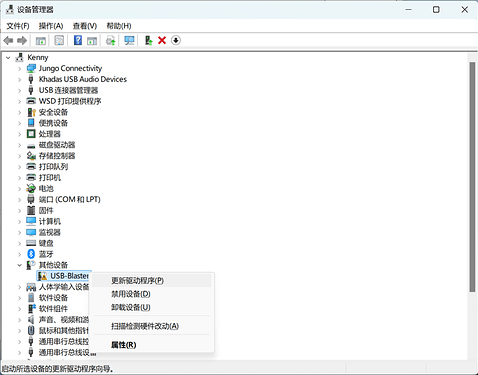Close the 设备管理器 window
Image resolution: width=478 pixels, height=375 pixels.
[465, 10]
